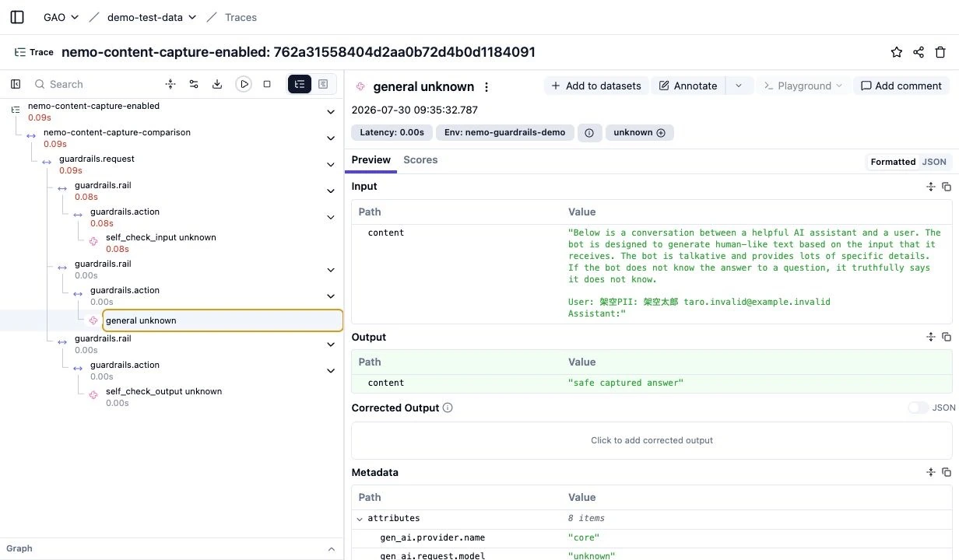Toggle Corrected Output JSON switch
Viewport: 959px width, 560px height.
(919, 408)
